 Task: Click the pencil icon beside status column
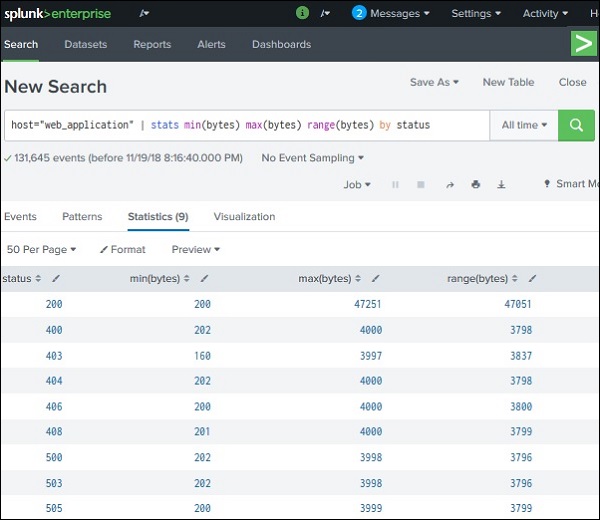pyautogui.click(x=56, y=279)
